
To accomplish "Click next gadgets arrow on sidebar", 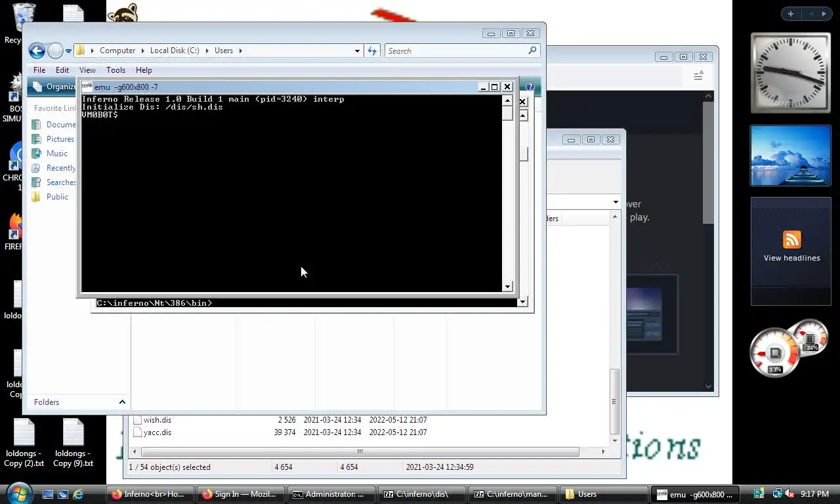I will click(824, 14).
